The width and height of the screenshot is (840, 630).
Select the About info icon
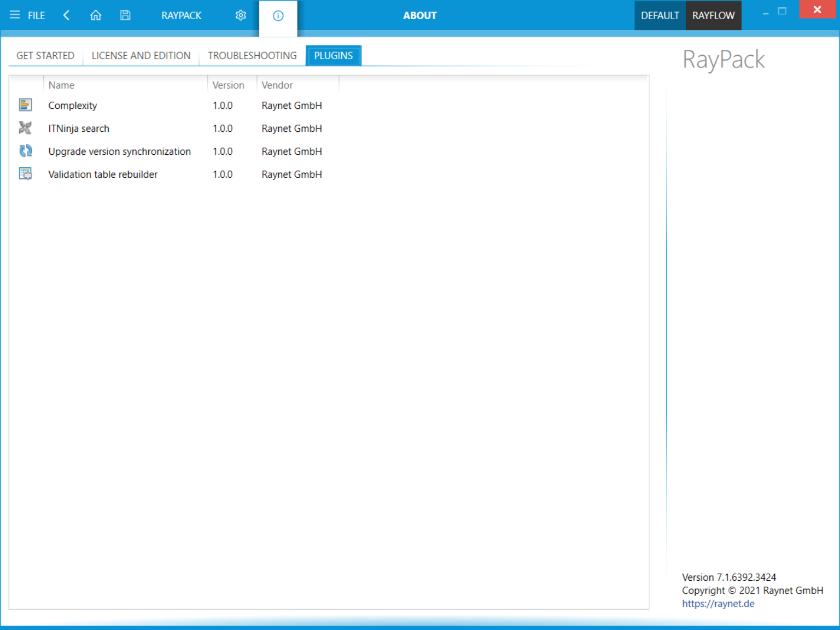(x=278, y=16)
